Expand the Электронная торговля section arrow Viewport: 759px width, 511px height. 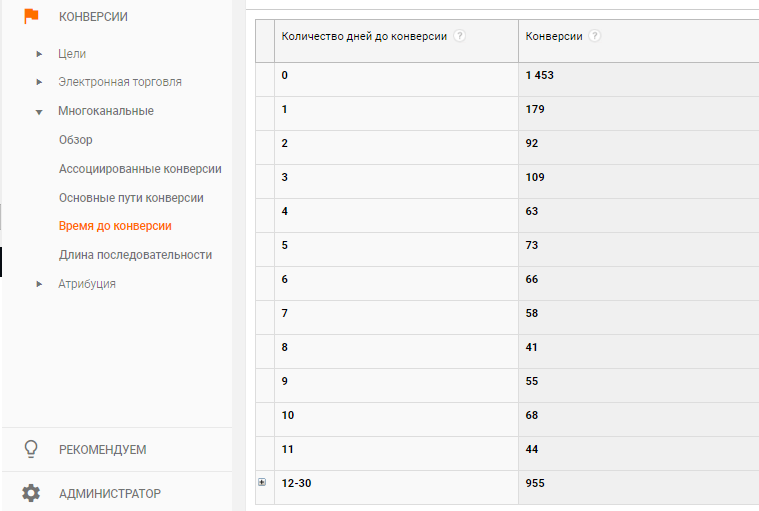pyautogui.click(x=39, y=82)
